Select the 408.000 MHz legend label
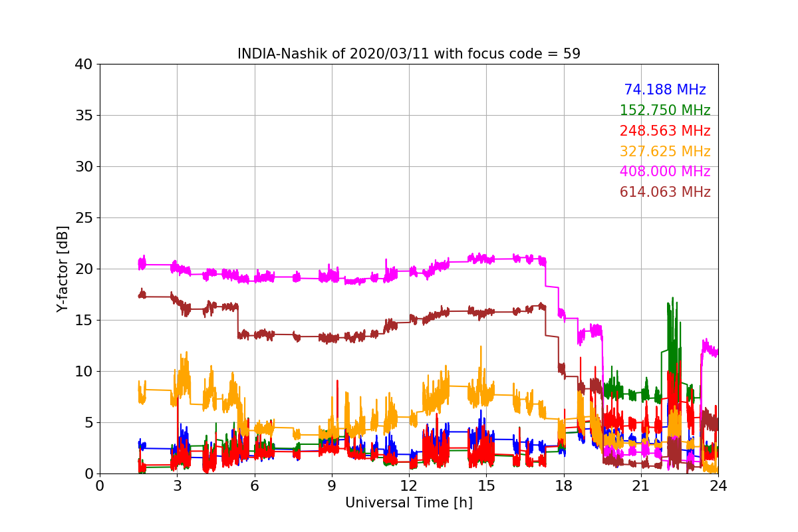The image size is (798, 532). click(665, 172)
